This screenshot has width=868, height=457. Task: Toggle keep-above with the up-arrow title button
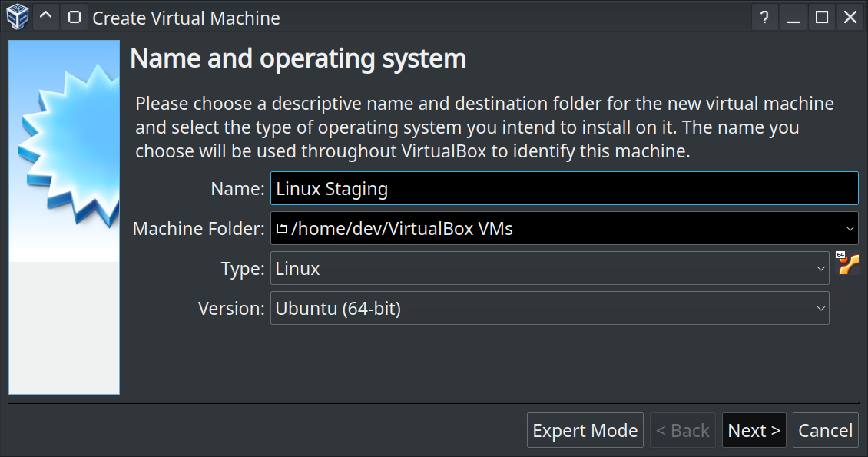pyautogui.click(x=46, y=17)
